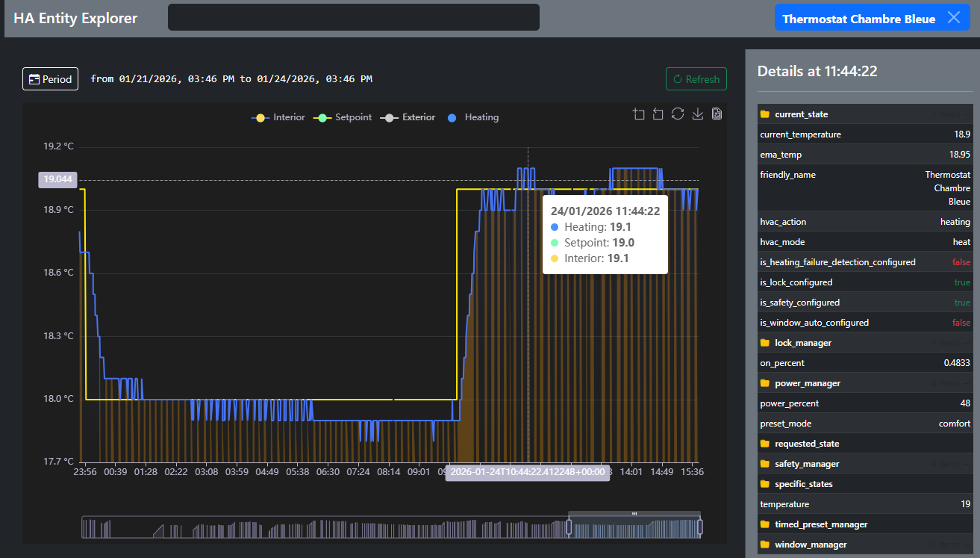Click the right handle of zoom slider
The image size is (980, 558).
(x=700, y=527)
